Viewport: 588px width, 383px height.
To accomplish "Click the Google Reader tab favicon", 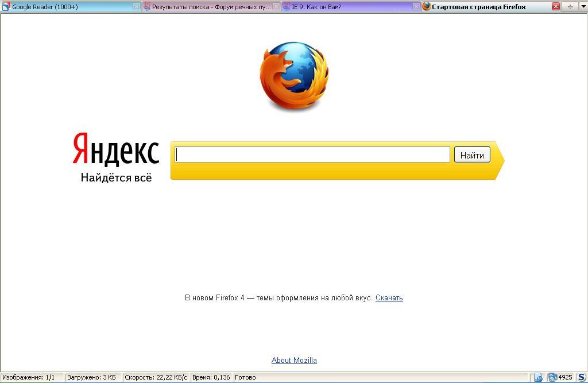I will point(6,7).
